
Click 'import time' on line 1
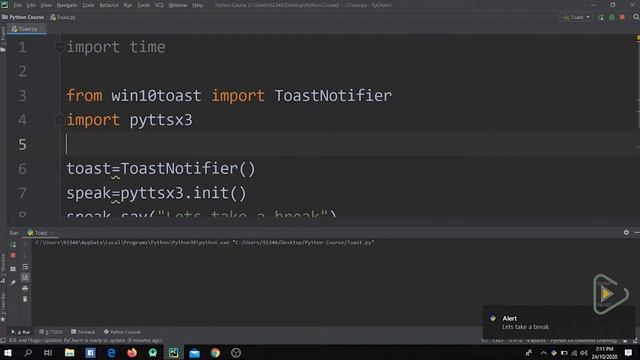tap(116, 47)
